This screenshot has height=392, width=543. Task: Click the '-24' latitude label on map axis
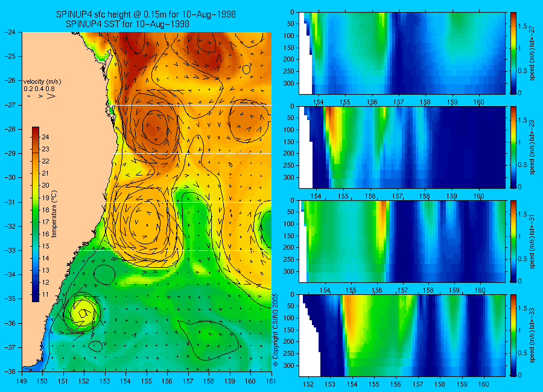[10, 32]
